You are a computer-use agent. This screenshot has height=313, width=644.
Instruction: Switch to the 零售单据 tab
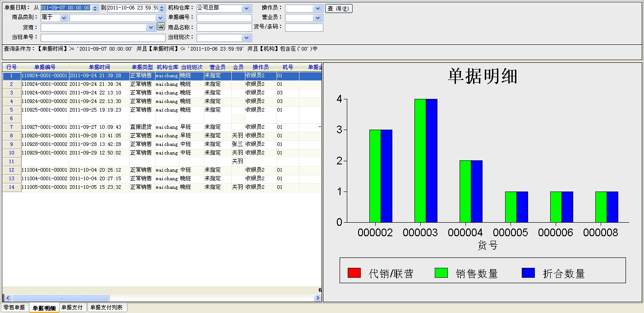pos(14,308)
